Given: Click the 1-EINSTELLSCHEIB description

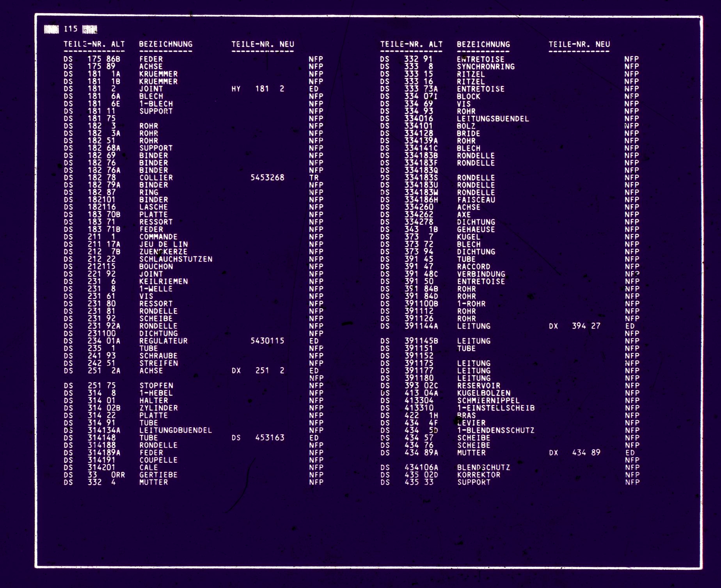Looking at the screenshot, I should [496, 408].
